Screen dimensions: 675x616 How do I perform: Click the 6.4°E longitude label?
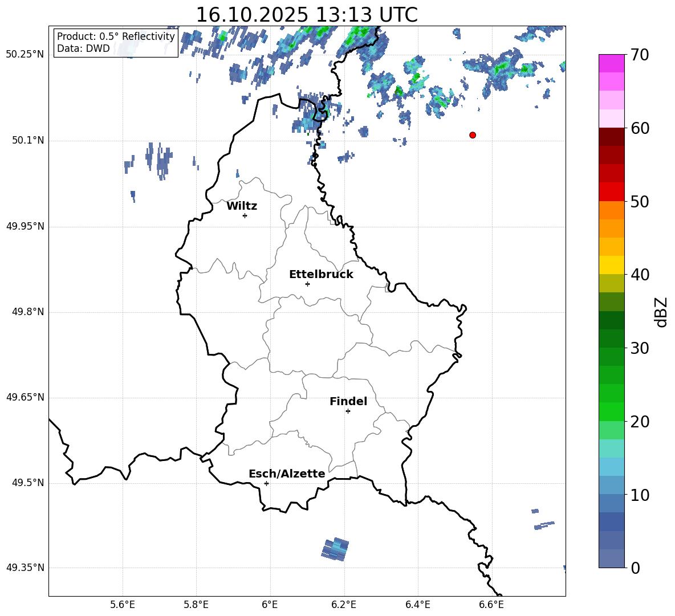point(417,605)
